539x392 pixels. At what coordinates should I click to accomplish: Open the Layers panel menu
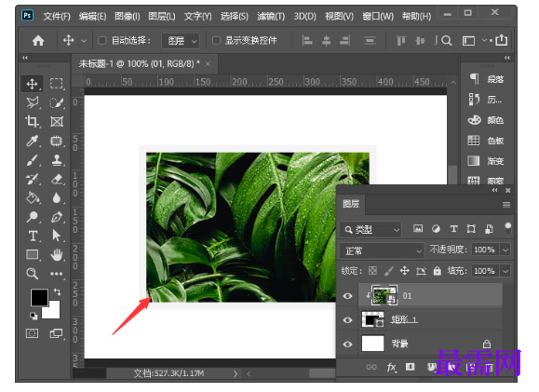click(506, 205)
